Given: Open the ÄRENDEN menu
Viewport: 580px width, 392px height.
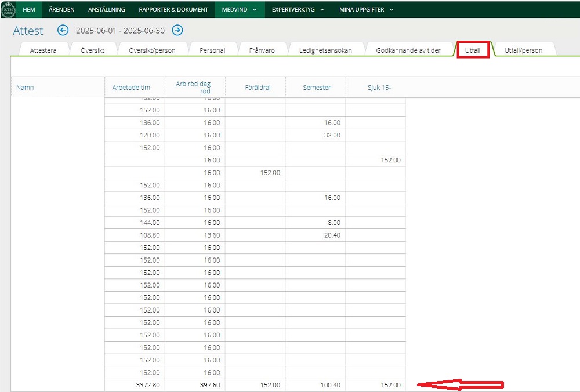Looking at the screenshot, I should (61, 10).
